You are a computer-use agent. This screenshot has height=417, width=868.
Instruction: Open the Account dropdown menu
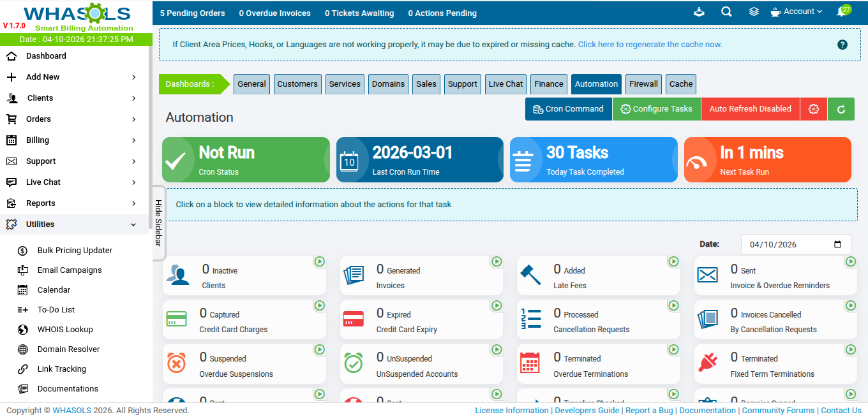click(x=797, y=11)
